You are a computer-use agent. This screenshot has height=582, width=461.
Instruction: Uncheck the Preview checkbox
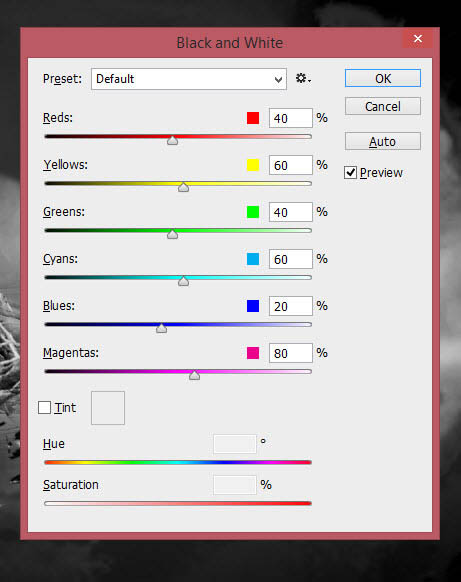click(x=350, y=173)
